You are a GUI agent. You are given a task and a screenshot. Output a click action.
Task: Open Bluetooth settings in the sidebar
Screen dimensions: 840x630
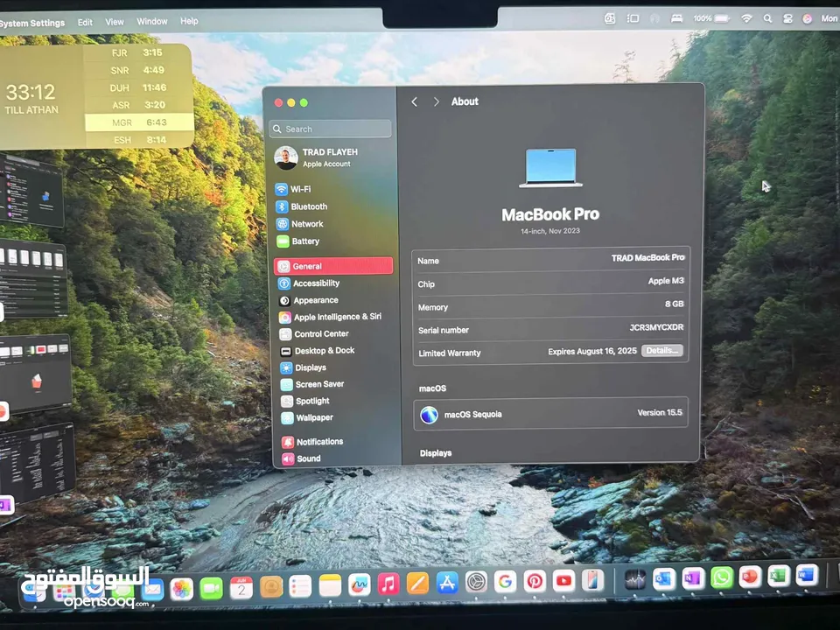pos(302,206)
